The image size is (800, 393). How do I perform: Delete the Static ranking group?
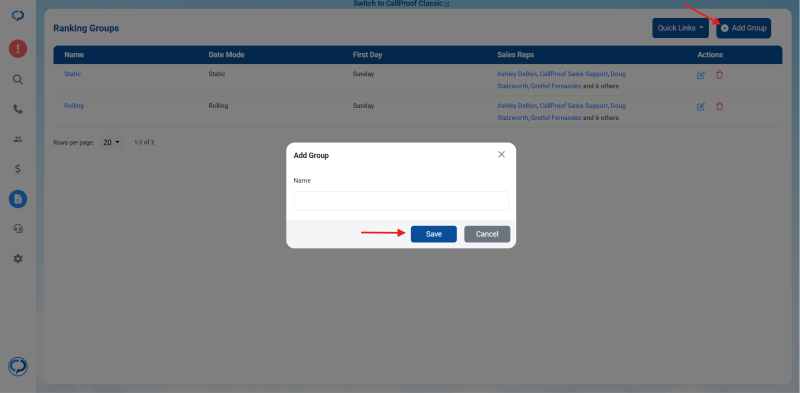tap(719, 75)
